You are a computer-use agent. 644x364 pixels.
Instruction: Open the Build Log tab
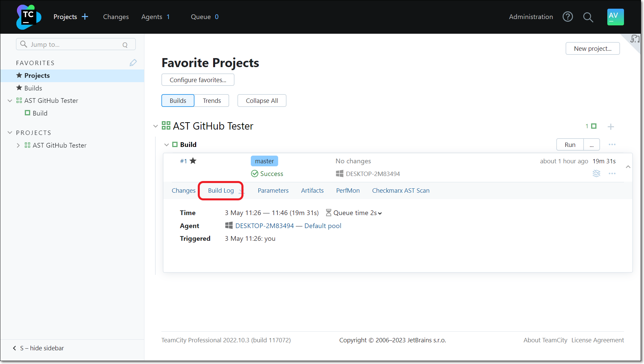(x=221, y=190)
